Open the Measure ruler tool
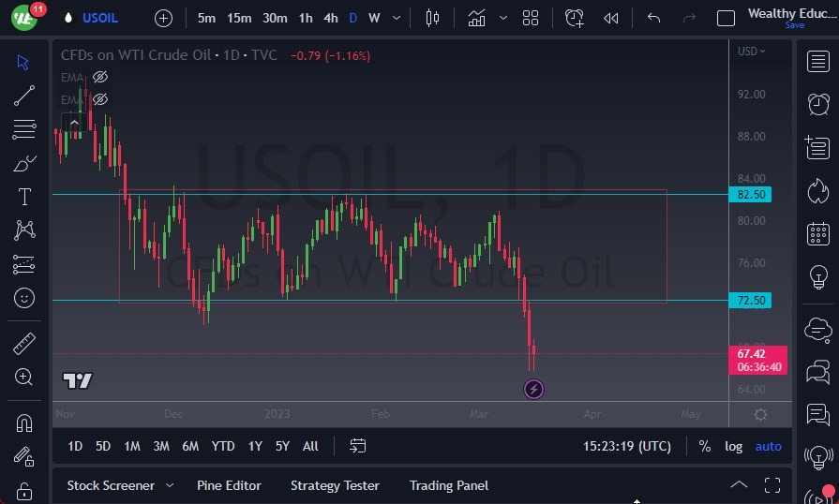Screen dimensions: 839x504 point(24,344)
